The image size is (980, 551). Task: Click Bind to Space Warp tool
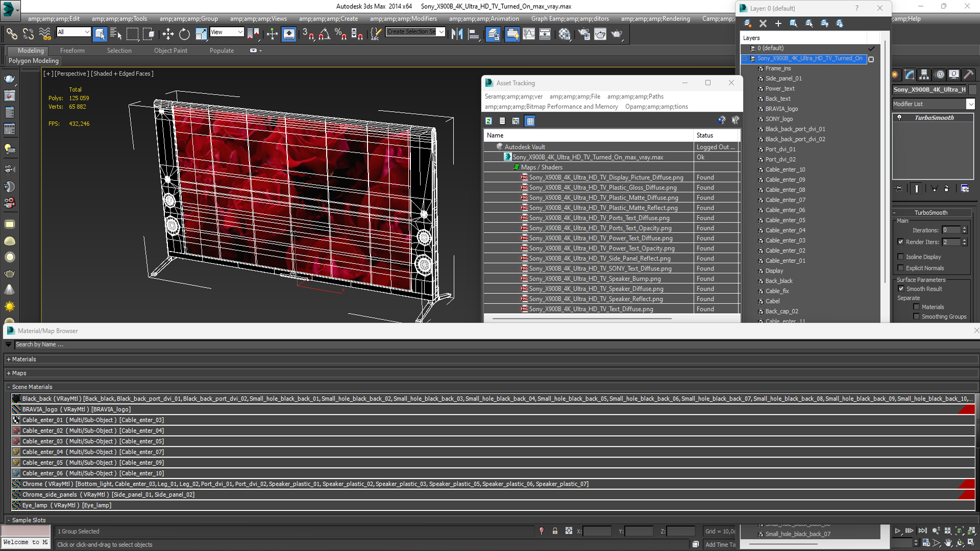tap(45, 34)
